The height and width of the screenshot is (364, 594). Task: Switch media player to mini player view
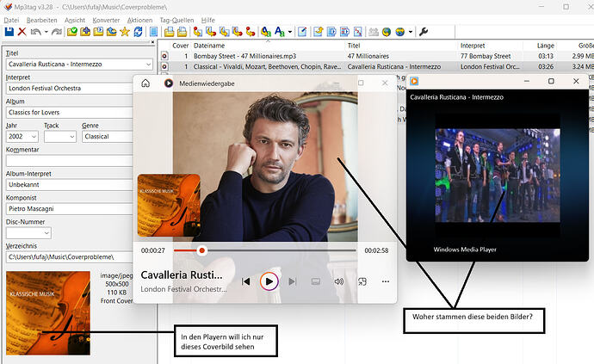click(x=362, y=281)
